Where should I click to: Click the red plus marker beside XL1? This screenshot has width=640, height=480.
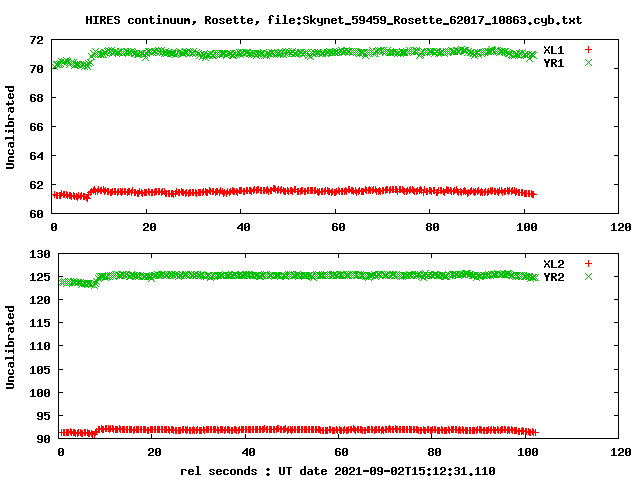click(x=588, y=50)
